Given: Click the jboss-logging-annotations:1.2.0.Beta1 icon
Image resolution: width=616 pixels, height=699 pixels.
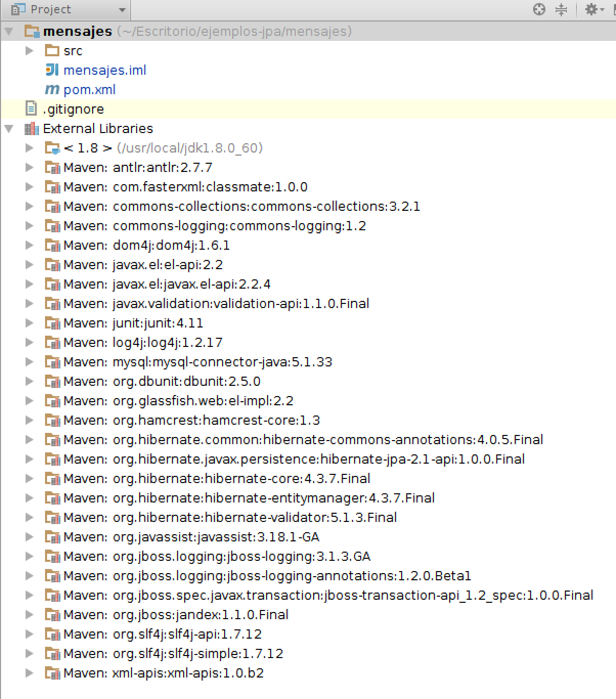Looking at the screenshot, I should (52, 576).
